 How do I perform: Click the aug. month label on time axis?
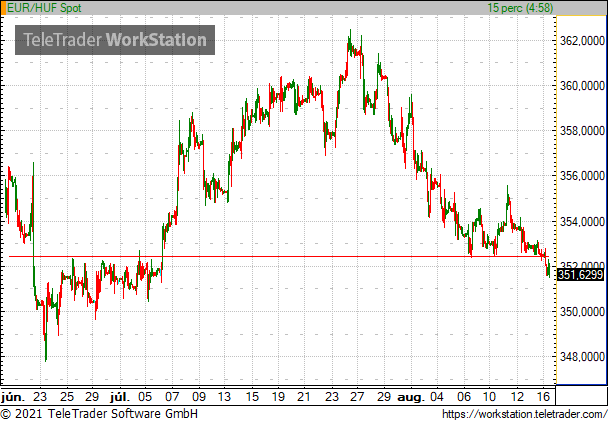(411, 397)
